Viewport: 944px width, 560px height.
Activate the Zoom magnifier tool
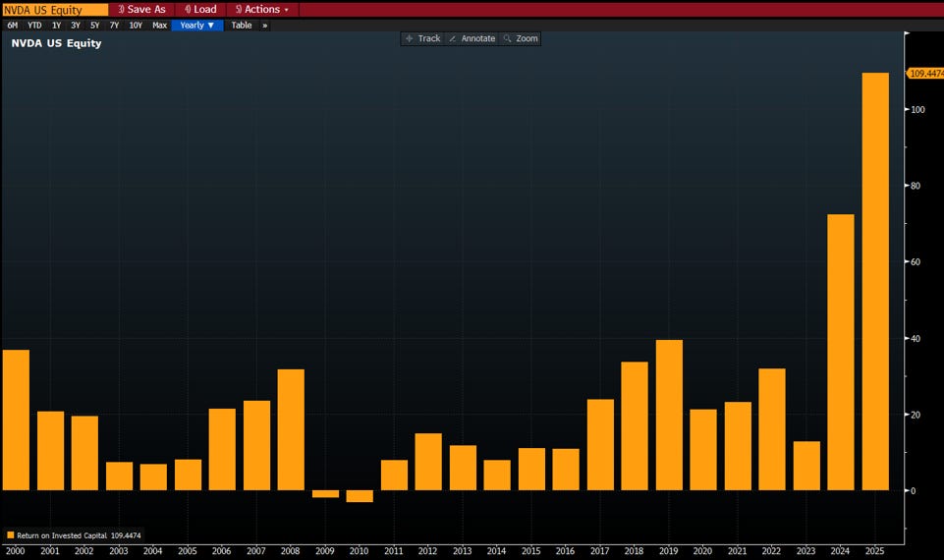point(521,38)
